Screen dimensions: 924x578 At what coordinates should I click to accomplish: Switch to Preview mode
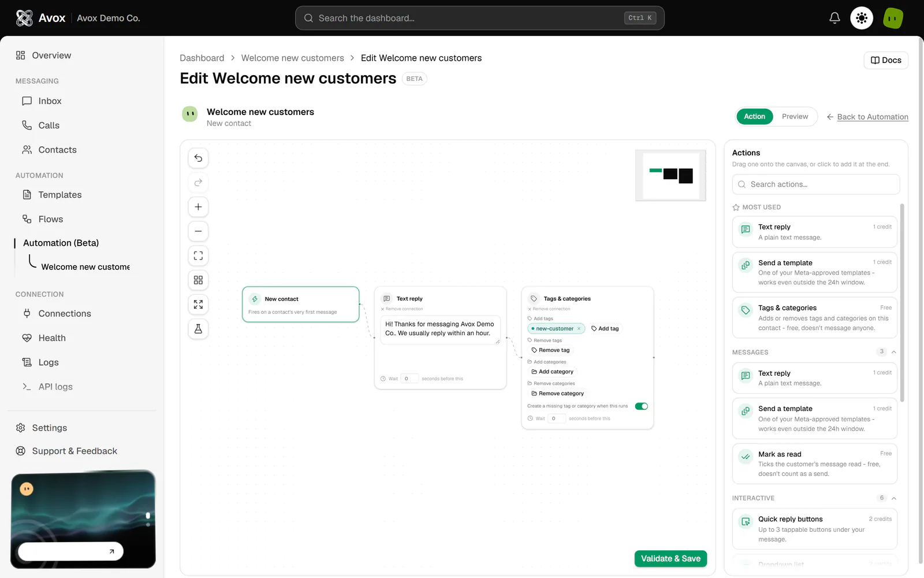click(795, 117)
